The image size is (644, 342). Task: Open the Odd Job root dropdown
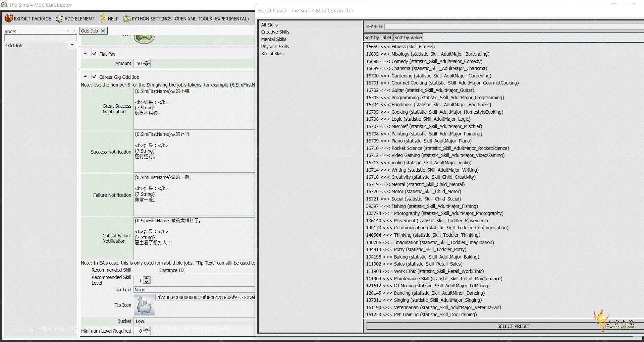coord(72,45)
